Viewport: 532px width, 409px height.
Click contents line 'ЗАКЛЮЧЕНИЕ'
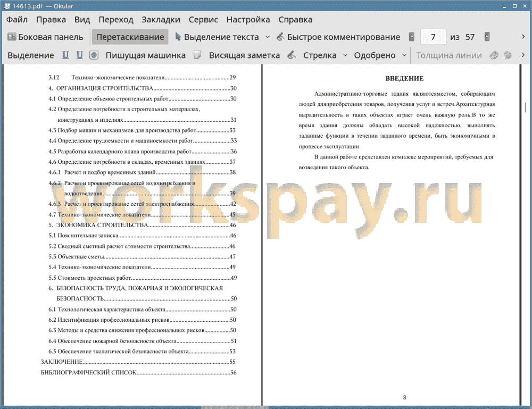tap(138, 362)
